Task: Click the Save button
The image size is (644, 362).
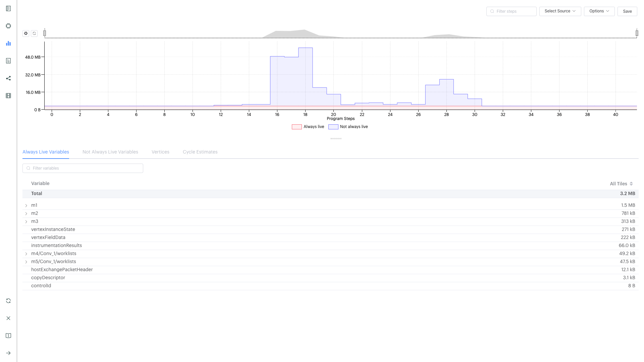Action: coord(627,11)
